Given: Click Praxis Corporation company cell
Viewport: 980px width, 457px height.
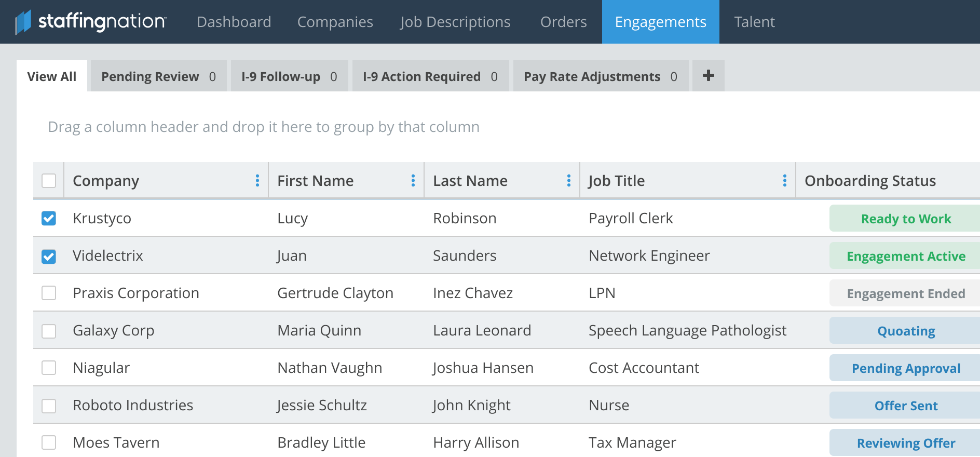Looking at the screenshot, I should point(136,293).
